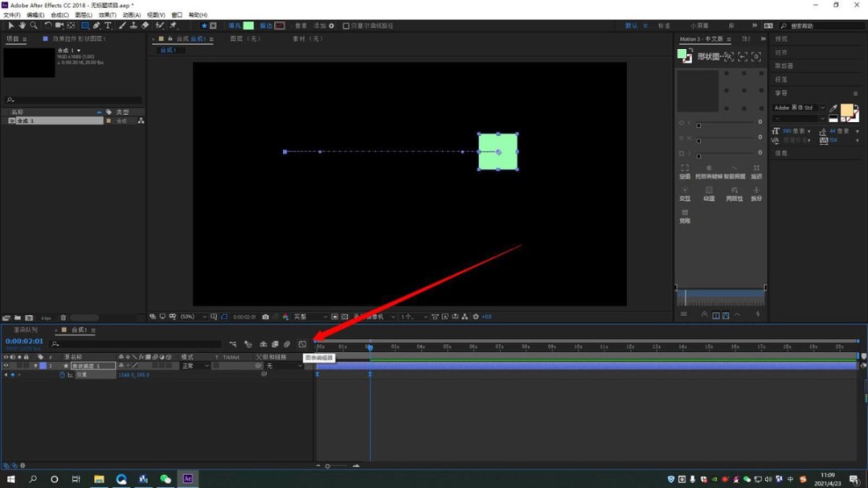
Task: Open the Graph Editor in timeline
Action: 302,345
